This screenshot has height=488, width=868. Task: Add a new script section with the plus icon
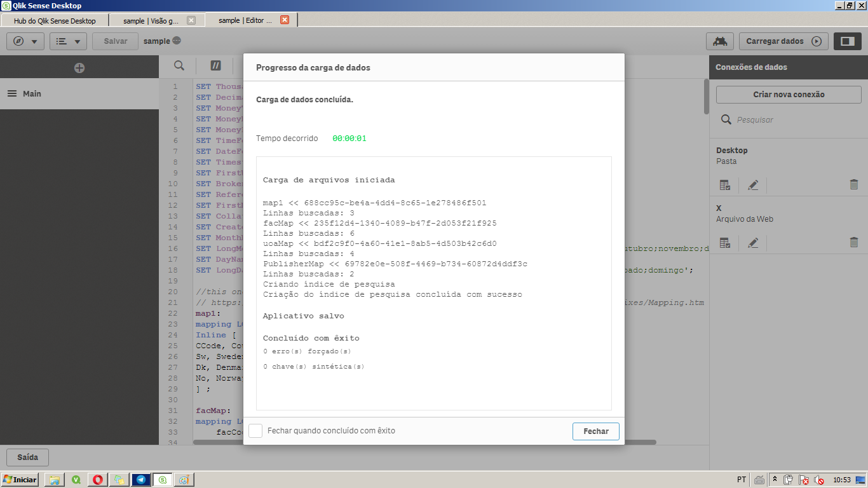(x=79, y=67)
